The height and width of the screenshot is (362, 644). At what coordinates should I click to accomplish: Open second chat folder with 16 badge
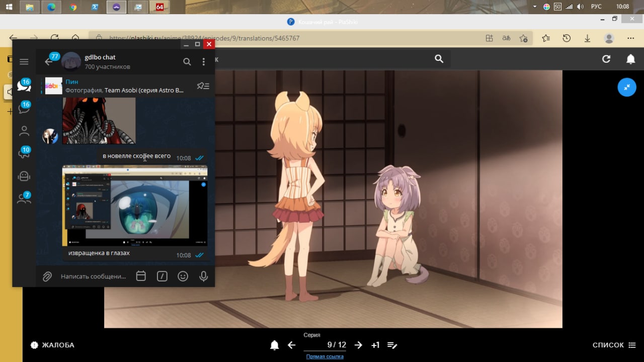point(24,108)
